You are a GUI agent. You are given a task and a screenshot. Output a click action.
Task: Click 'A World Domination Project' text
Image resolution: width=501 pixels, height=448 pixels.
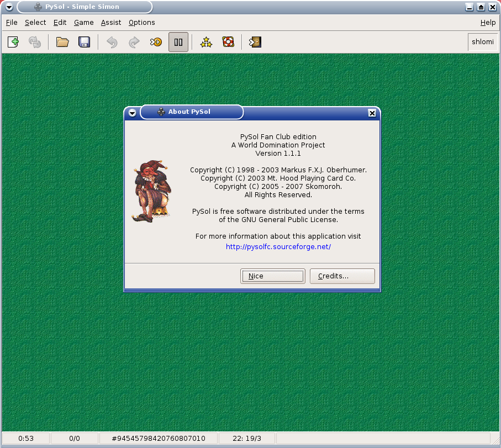coord(278,145)
